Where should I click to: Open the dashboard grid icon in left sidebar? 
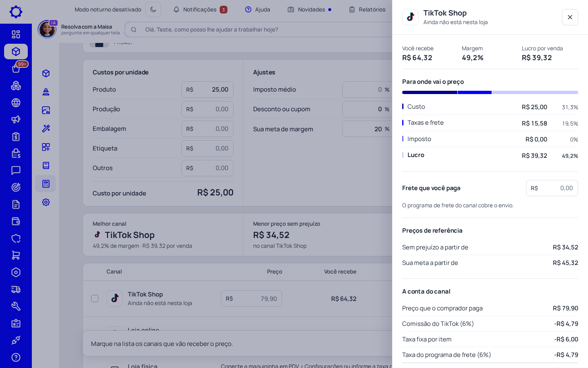[16, 34]
